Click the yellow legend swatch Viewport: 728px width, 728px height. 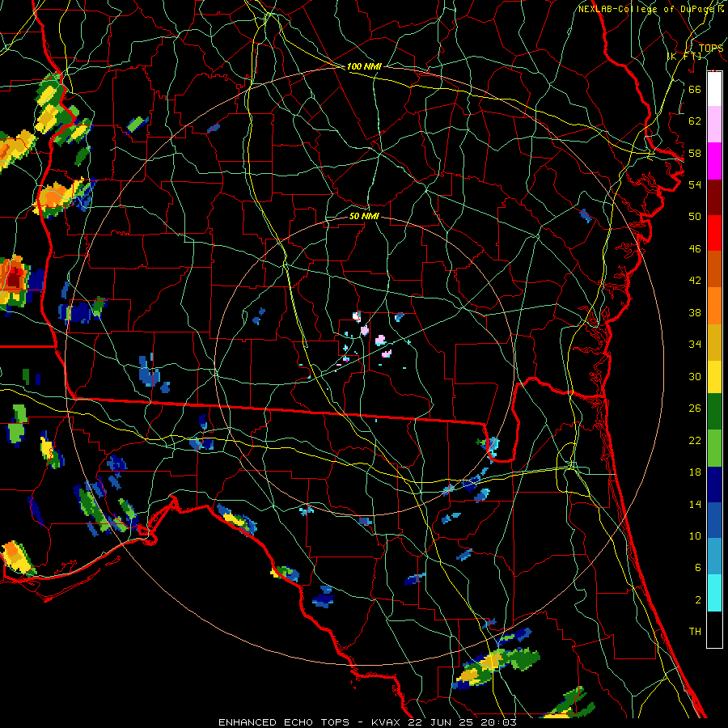pos(714,376)
